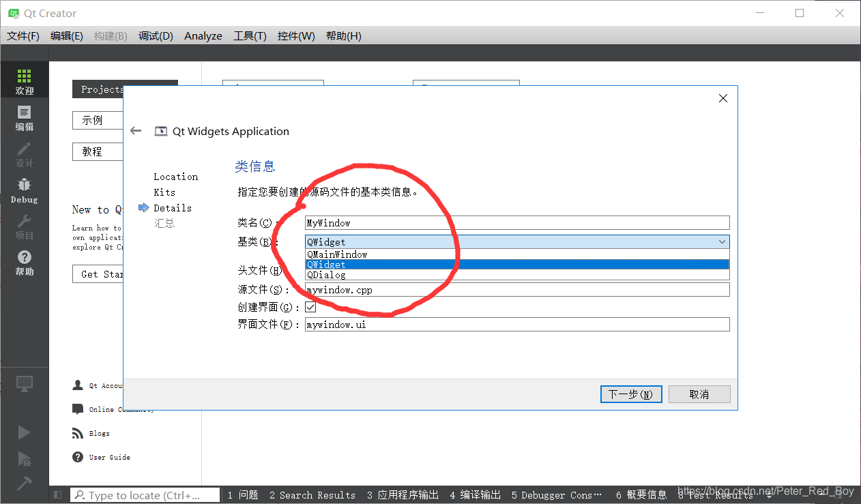
Task: Open the output panes dropdown arrow
Action: (x=770, y=495)
